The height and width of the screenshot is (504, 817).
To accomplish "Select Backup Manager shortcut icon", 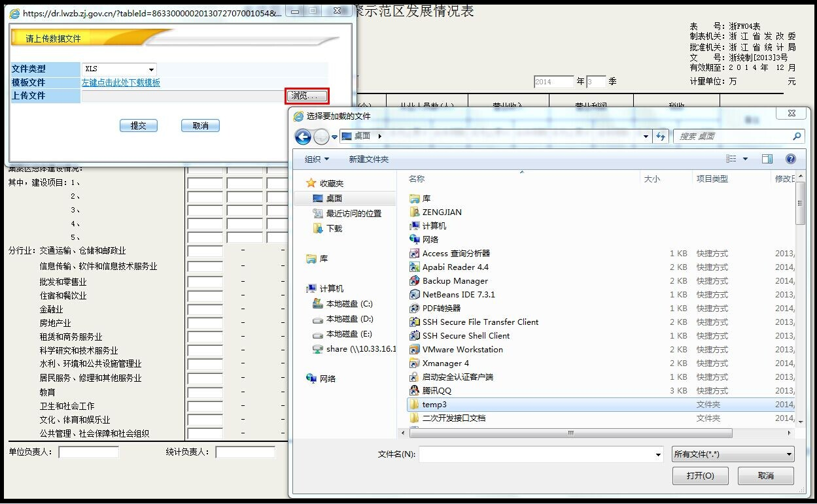I will coord(414,280).
